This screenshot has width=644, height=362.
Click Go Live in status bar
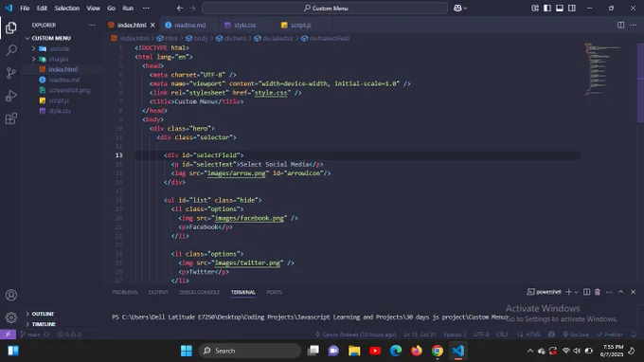click(x=576, y=335)
